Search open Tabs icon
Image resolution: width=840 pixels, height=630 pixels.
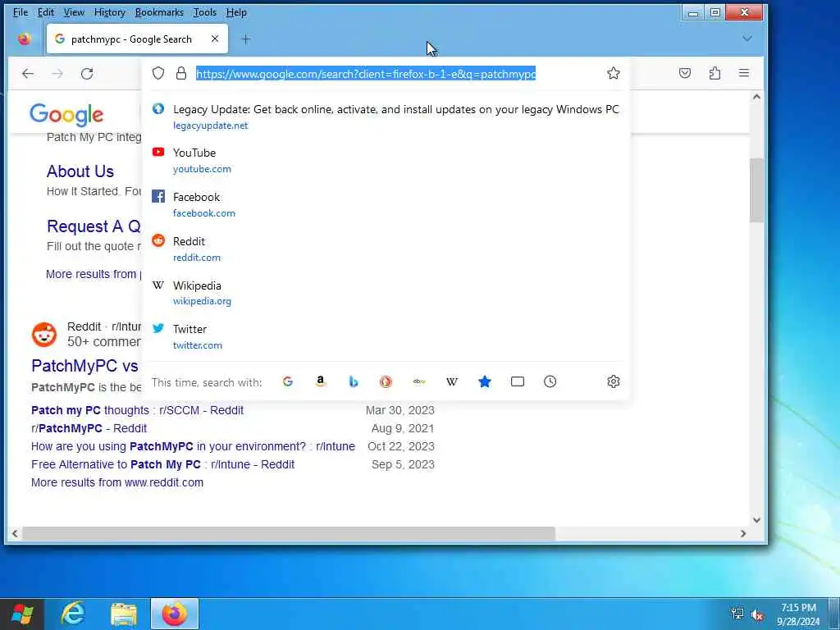(x=518, y=381)
